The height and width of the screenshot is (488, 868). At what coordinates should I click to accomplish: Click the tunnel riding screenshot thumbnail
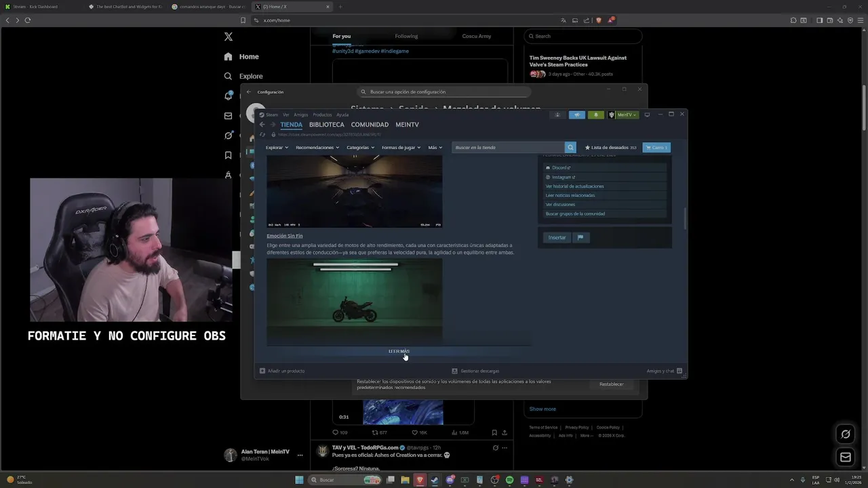355,191
